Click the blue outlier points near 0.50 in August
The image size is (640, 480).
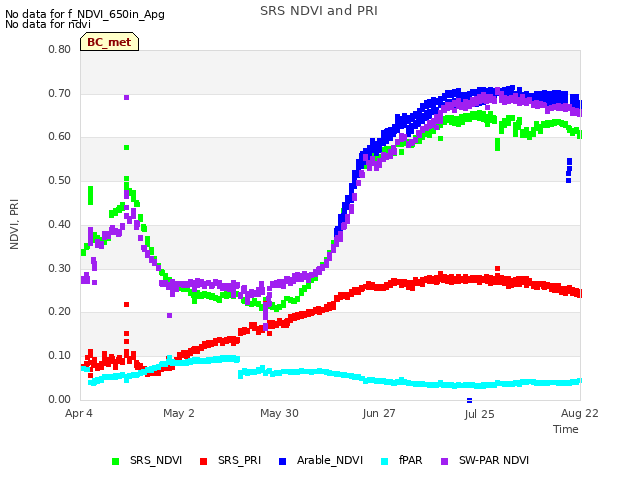pyautogui.click(x=569, y=170)
